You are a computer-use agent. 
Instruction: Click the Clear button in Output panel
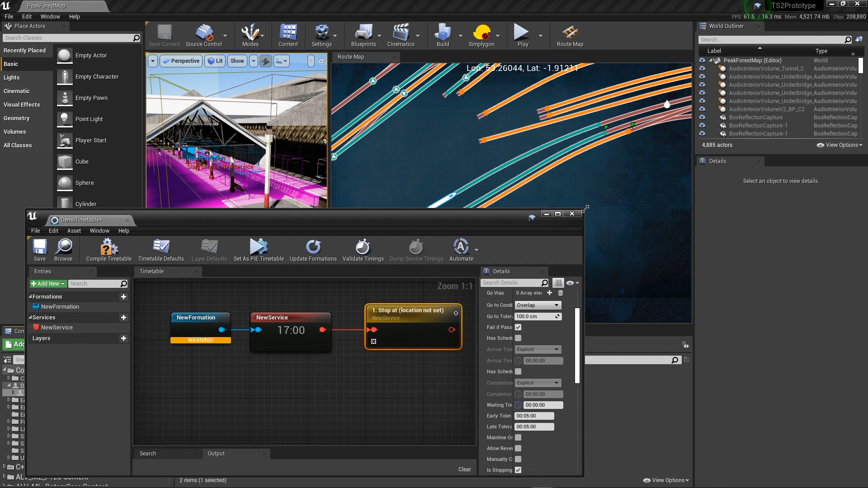tap(464, 469)
